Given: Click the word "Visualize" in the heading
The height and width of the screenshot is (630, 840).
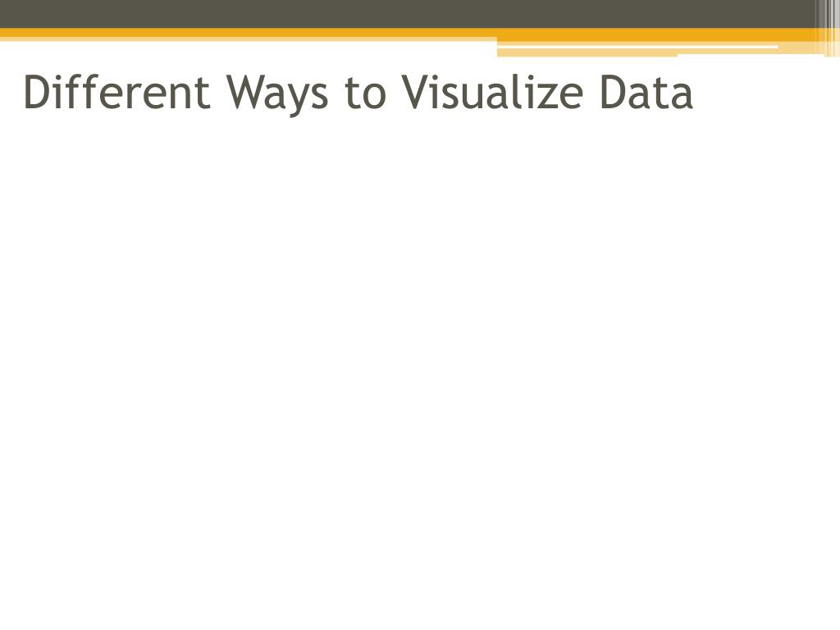Looking at the screenshot, I should (x=492, y=92).
